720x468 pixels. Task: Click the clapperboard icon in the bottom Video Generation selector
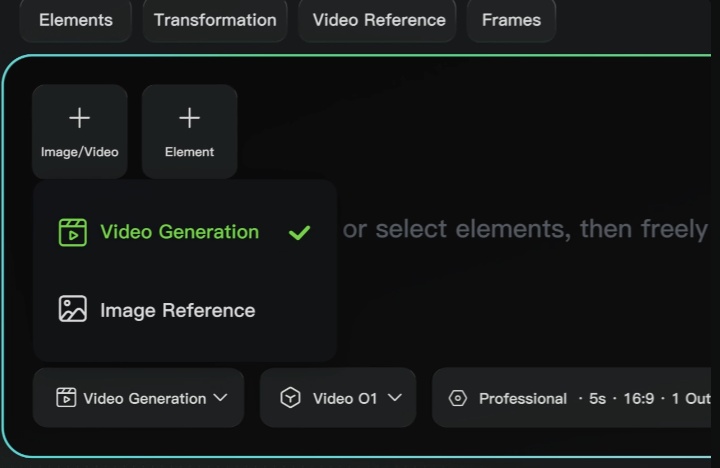(66, 398)
